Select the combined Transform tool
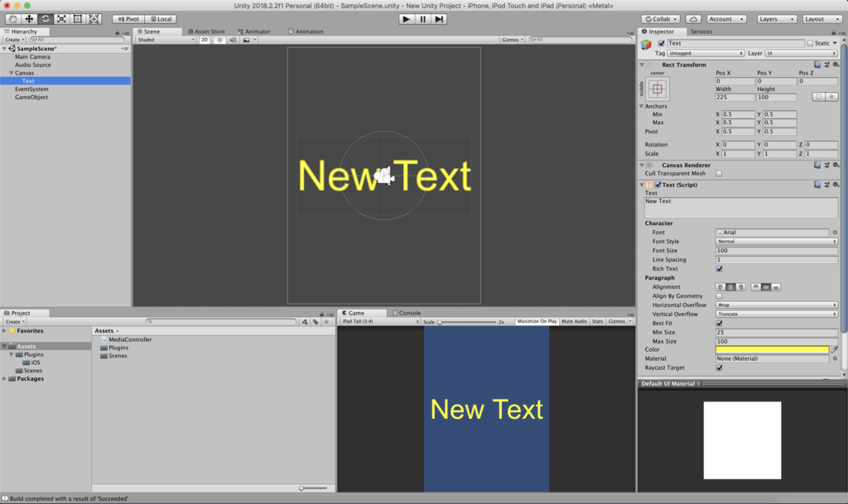The width and height of the screenshot is (848, 504). (94, 19)
